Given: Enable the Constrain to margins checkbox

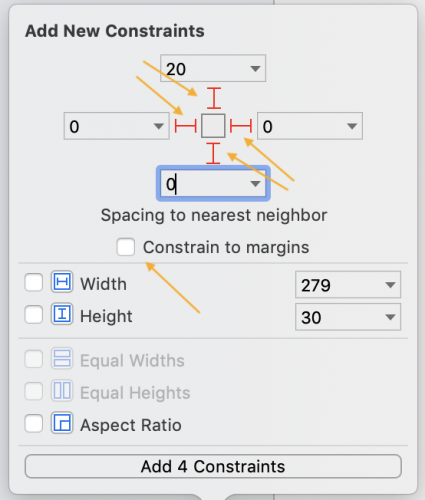Looking at the screenshot, I should [126, 247].
